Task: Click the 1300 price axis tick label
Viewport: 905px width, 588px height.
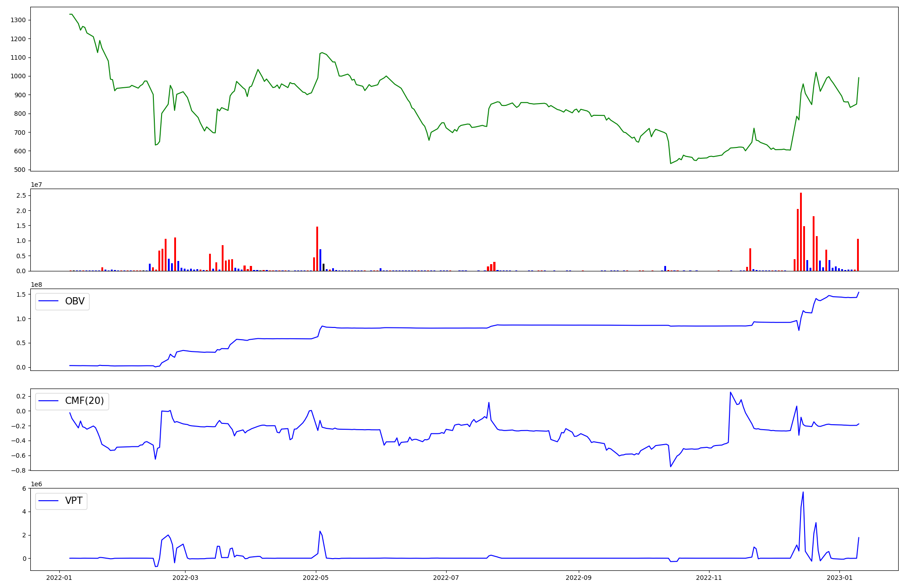Action: (x=19, y=20)
